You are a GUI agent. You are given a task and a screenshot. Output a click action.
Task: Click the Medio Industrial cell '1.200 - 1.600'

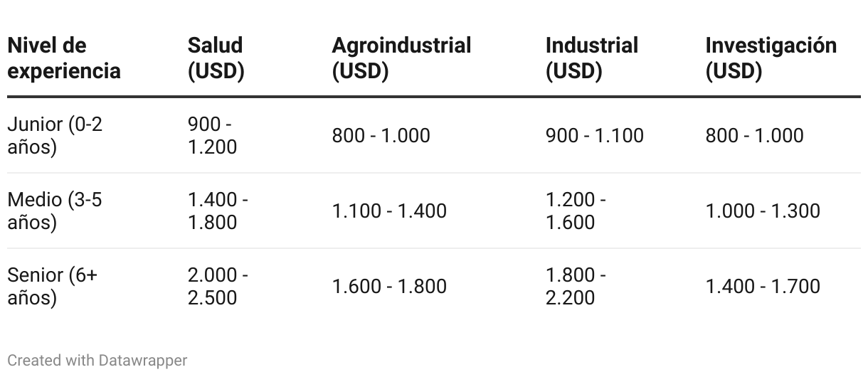(x=576, y=211)
